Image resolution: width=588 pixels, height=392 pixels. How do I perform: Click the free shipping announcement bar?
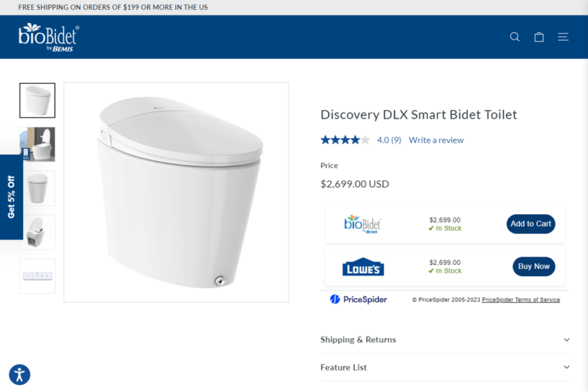[113, 7]
